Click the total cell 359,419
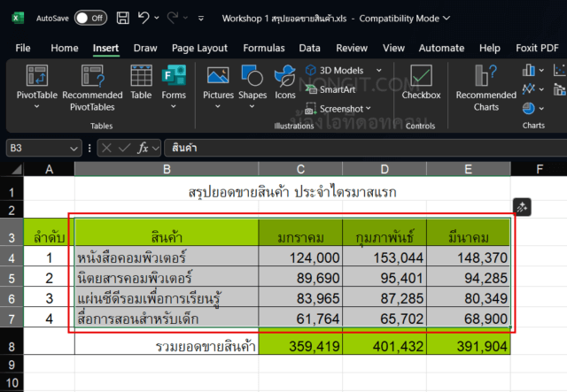 pyautogui.click(x=300, y=342)
